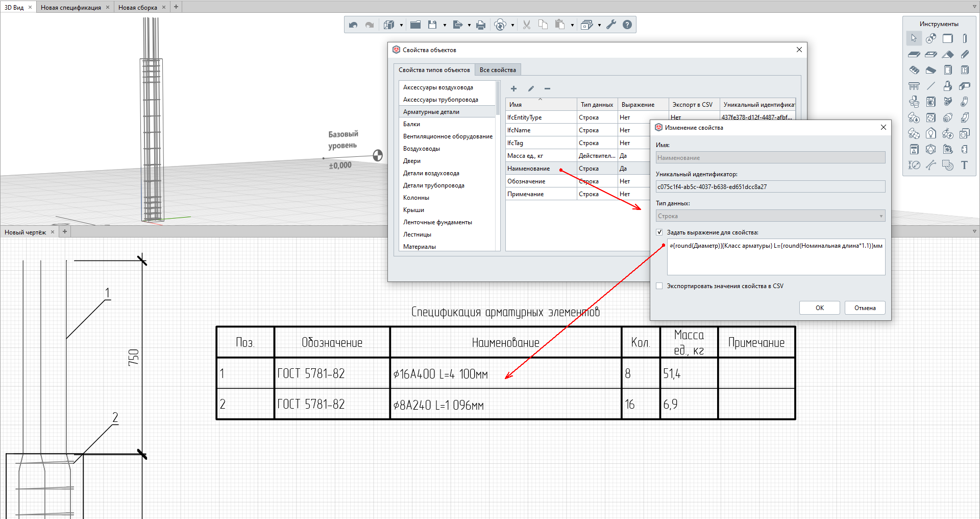The image size is (980, 519).
Task: Uncheck Задать выражение для свойства
Action: click(x=659, y=232)
